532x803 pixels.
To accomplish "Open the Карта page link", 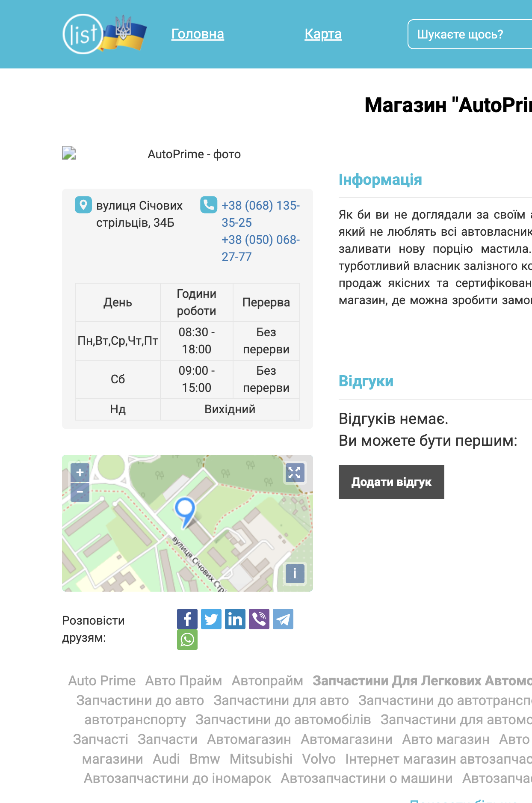I will tap(323, 34).
